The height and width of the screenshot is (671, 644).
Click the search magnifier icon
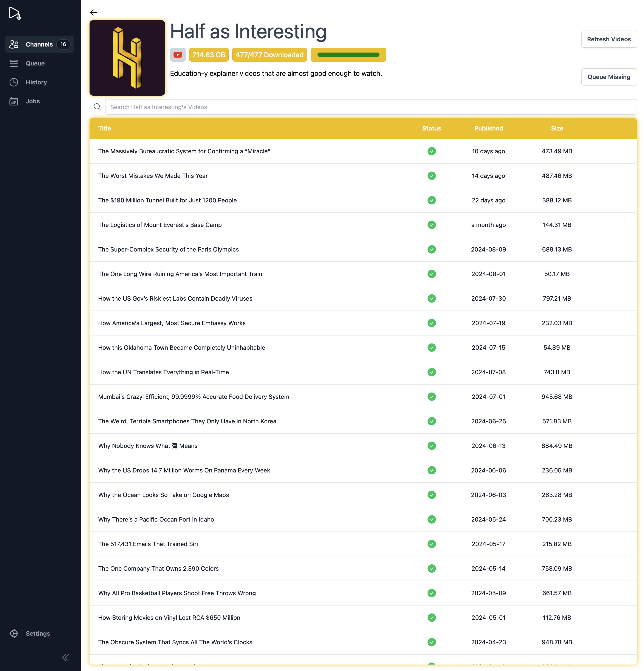[x=97, y=107]
